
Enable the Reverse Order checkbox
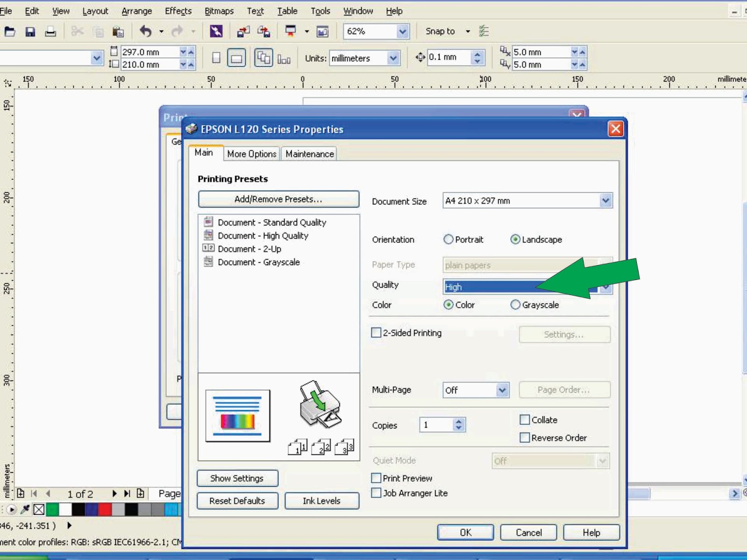(525, 438)
